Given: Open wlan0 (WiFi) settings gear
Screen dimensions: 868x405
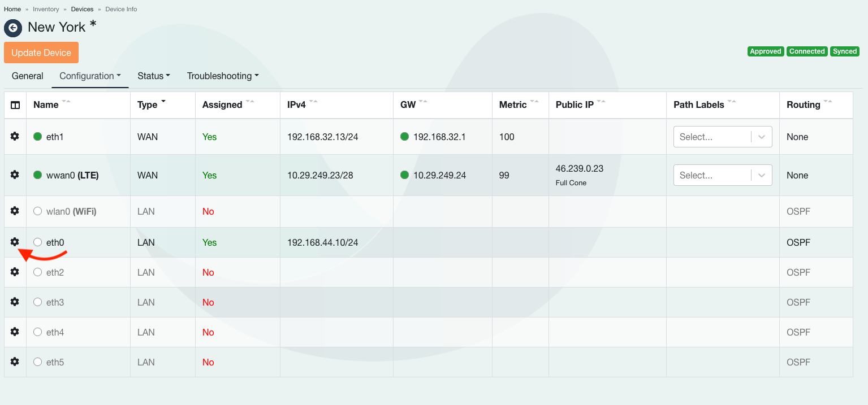Looking at the screenshot, I should click(x=15, y=211).
